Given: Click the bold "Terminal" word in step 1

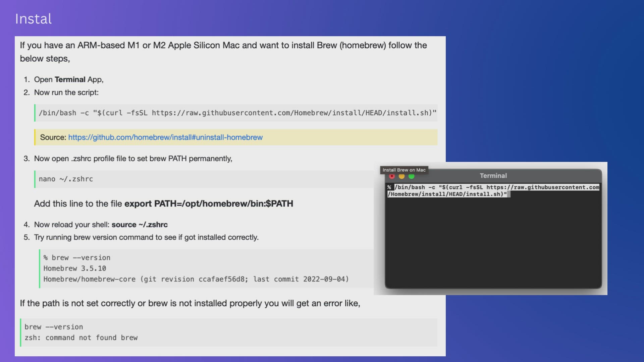Looking at the screenshot, I should (70, 79).
